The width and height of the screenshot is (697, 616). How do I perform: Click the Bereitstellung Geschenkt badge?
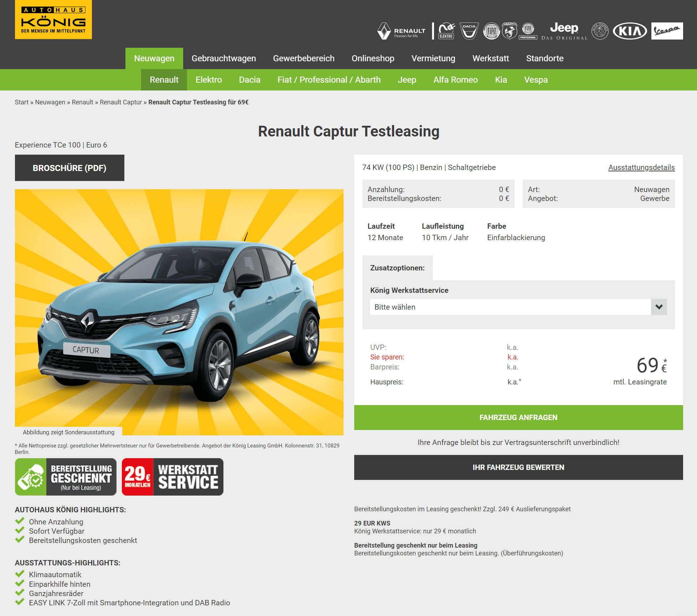pos(66,477)
